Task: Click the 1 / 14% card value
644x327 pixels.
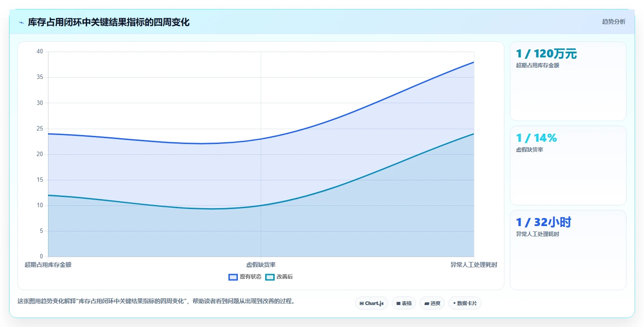Action: tap(536, 138)
